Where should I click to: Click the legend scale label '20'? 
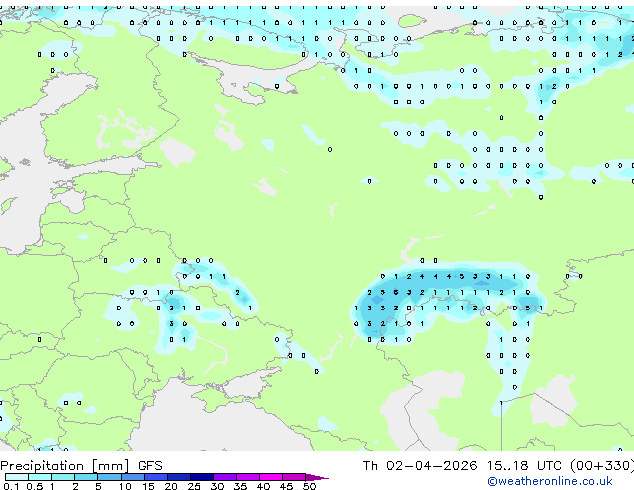[x=171, y=486]
